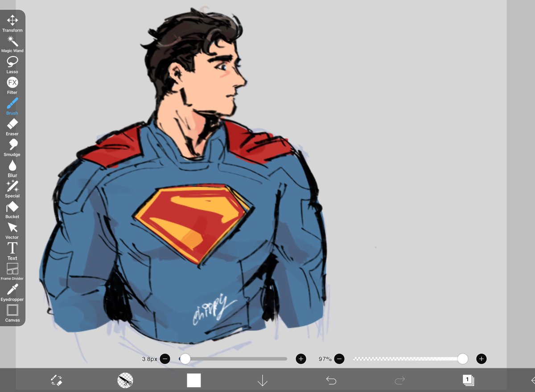Image resolution: width=535 pixels, height=392 pixels.
Task: Add text with the Text tool
Action: [12, 251]
